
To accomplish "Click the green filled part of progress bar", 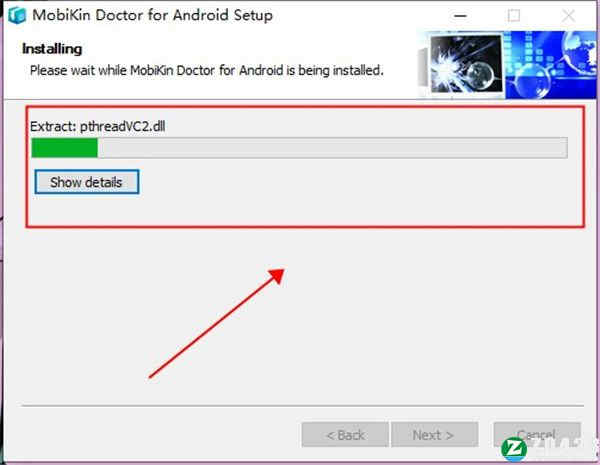I will click(x=64, y=148).
